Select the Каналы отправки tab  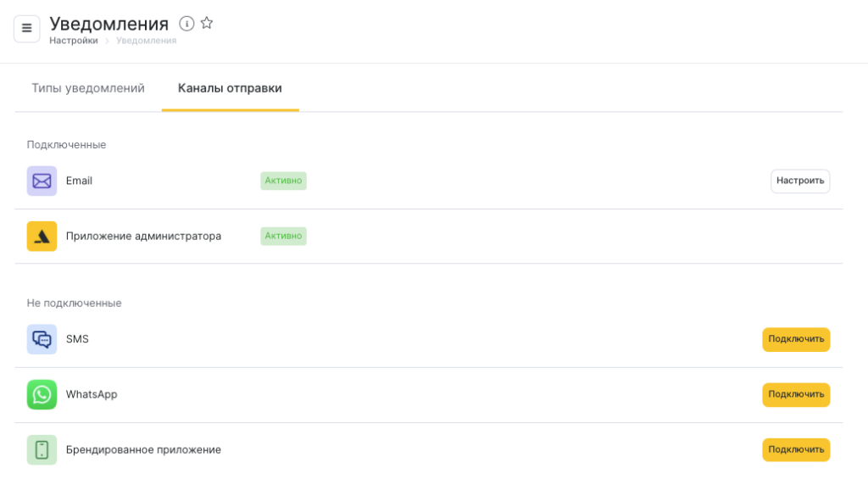pyautogui.click(x=230, y=88)
